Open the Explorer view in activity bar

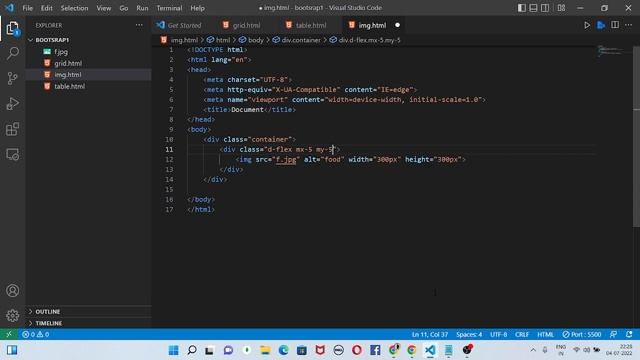(x=13, y=28)
